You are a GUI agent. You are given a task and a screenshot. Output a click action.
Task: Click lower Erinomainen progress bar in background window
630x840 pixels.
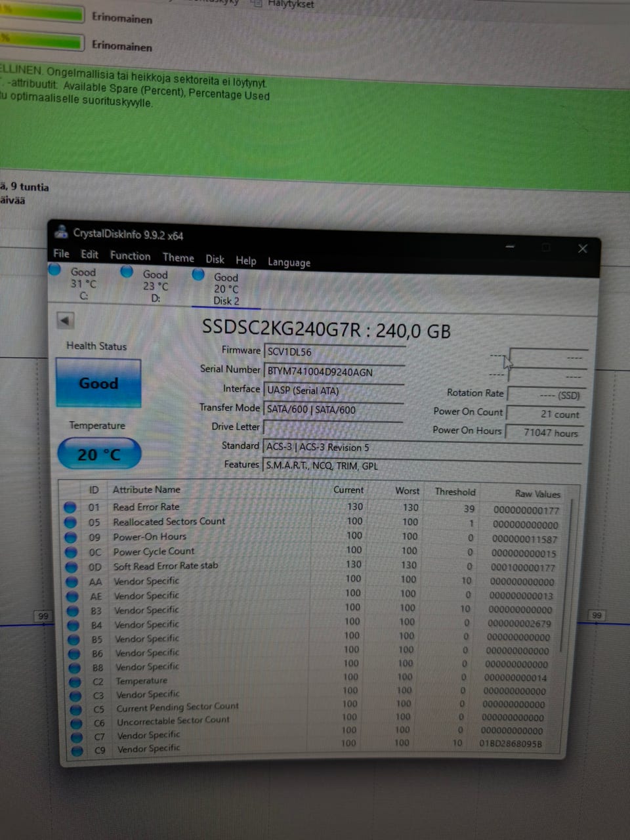tap(42, 42)
